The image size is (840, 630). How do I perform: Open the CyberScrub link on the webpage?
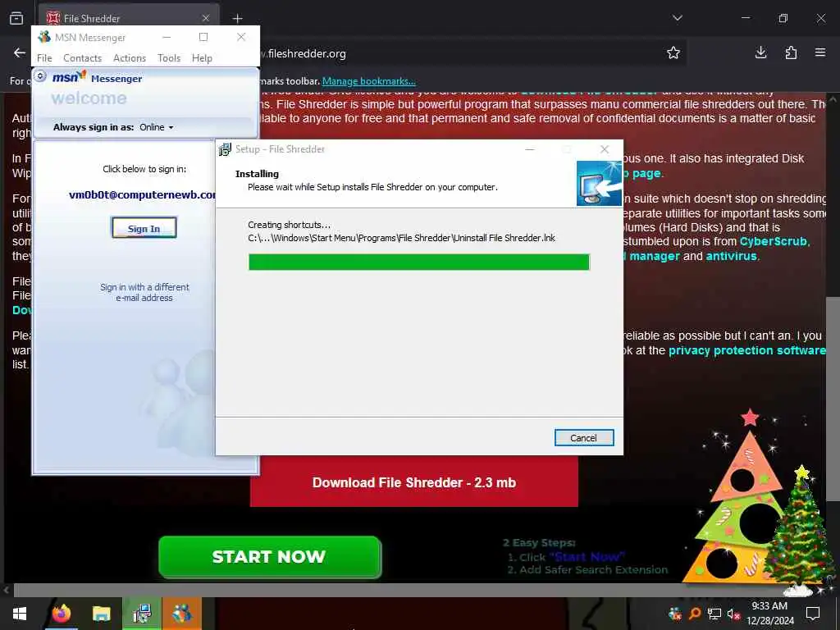[773, 242]
